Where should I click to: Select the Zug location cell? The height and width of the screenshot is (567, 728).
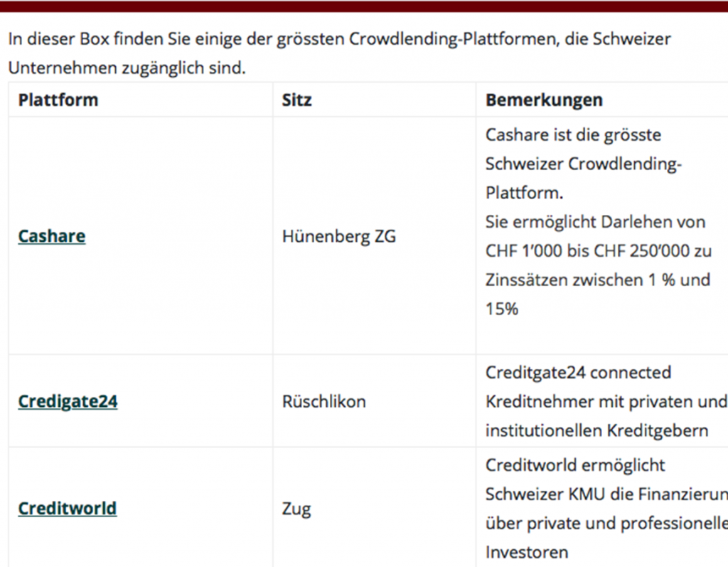296,509
